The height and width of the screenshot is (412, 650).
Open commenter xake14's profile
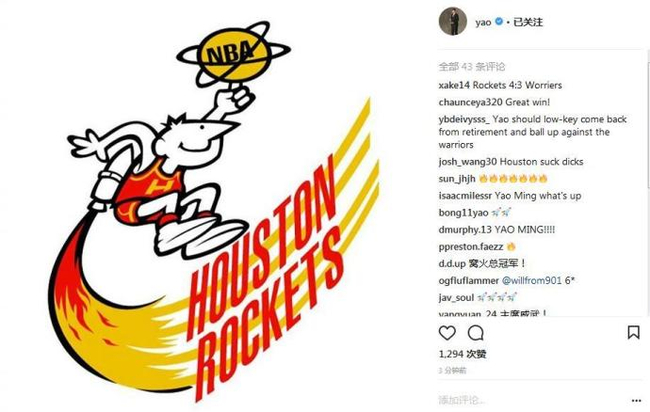454,85
